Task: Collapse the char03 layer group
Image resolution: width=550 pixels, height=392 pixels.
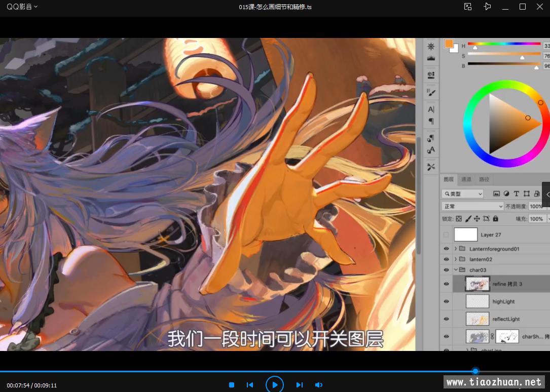Action: [456, 270]
